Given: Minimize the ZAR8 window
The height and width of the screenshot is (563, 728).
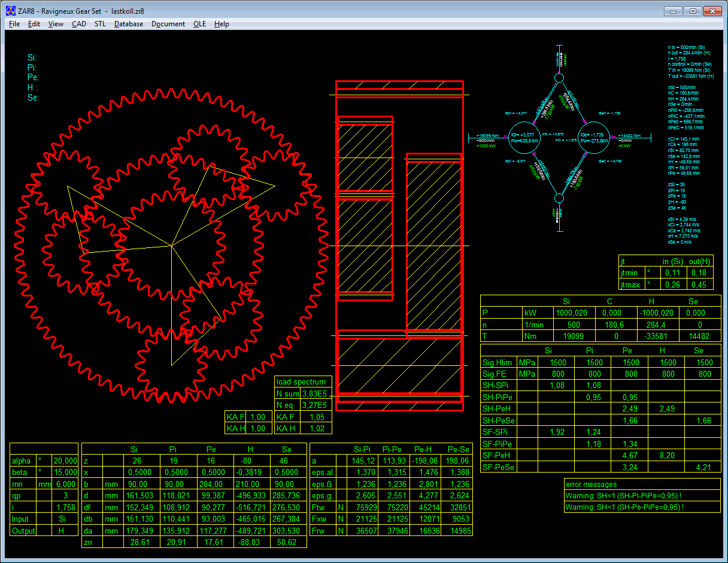Looking at the screenshot, I should click(674, 11).
